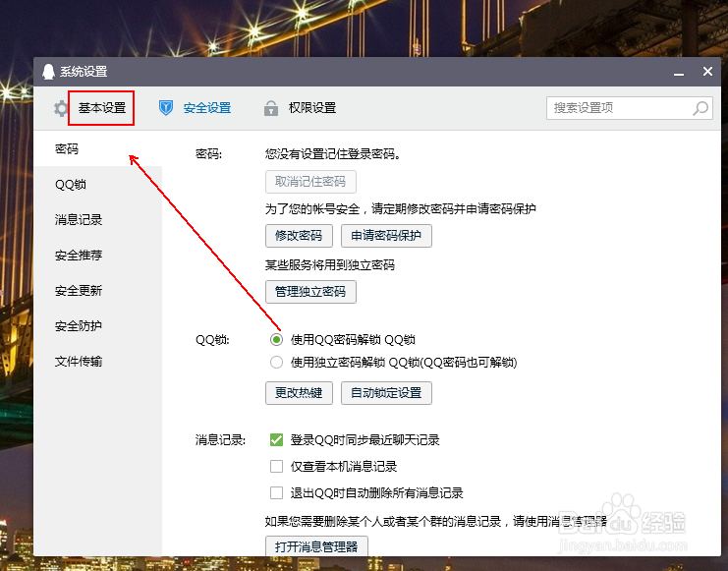The height and width of the screenshot is (571, 728).
Task: Switch to the 权限设置 tab
Action: [312, 108]
